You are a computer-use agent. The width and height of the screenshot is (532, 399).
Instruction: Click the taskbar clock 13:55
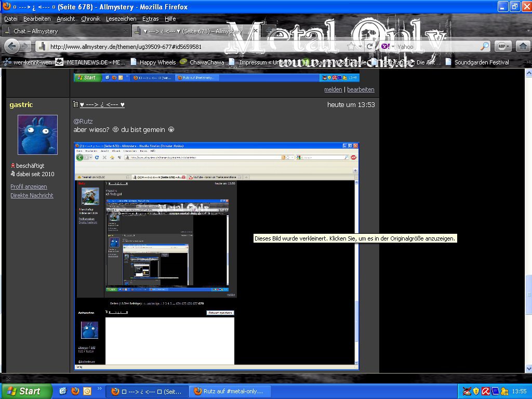pyautogui.click(x=519, y=391)
